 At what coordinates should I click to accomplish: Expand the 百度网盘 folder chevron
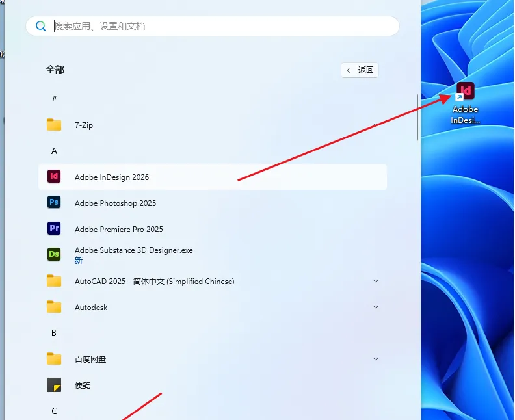click(376, 359)
